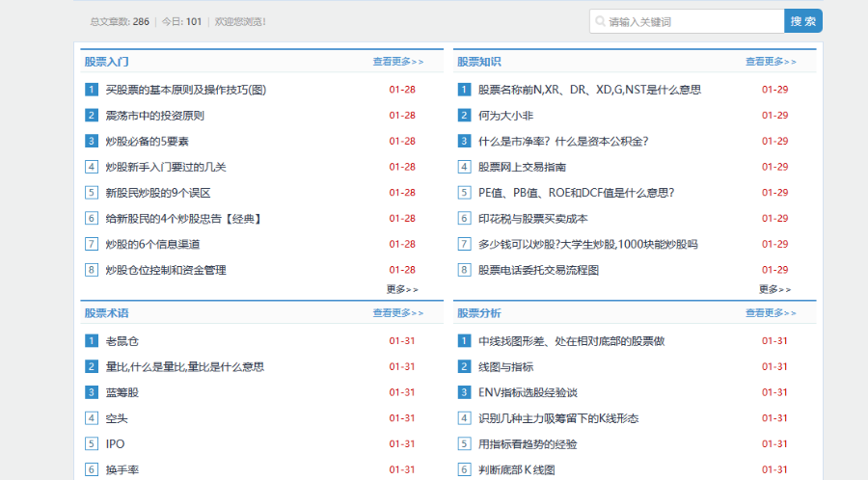Open article 股票名称前N,XR、DR、XD,G,NST是什么意思
The image size is (868, 480).
[x=590, y=90]
